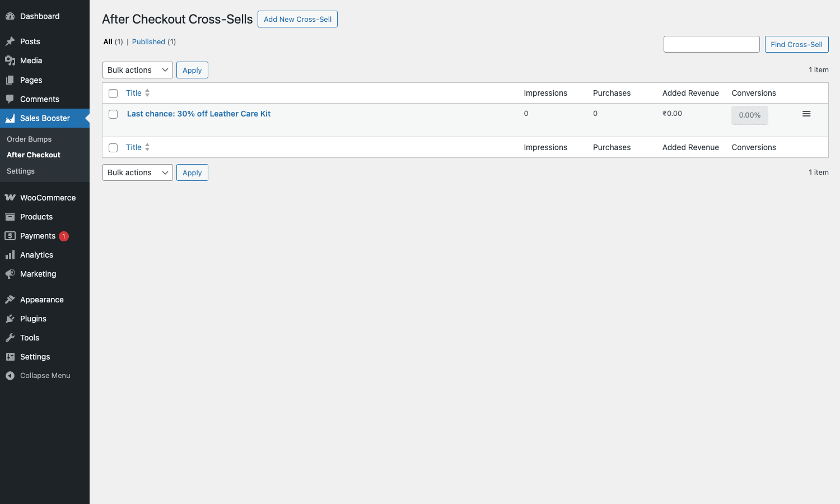Sort by Title in table footer

pos(134,147)
